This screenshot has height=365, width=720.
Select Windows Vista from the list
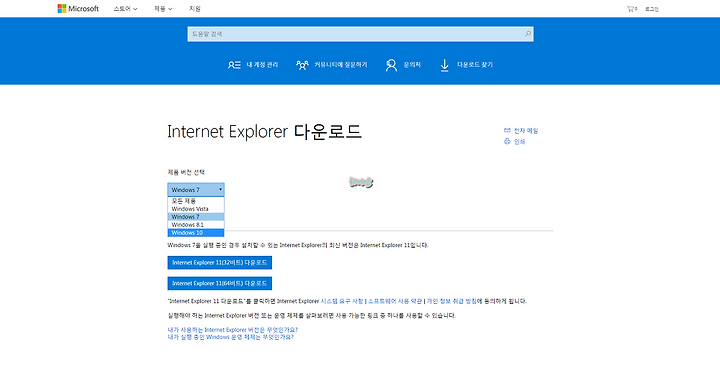coord(196,209)
